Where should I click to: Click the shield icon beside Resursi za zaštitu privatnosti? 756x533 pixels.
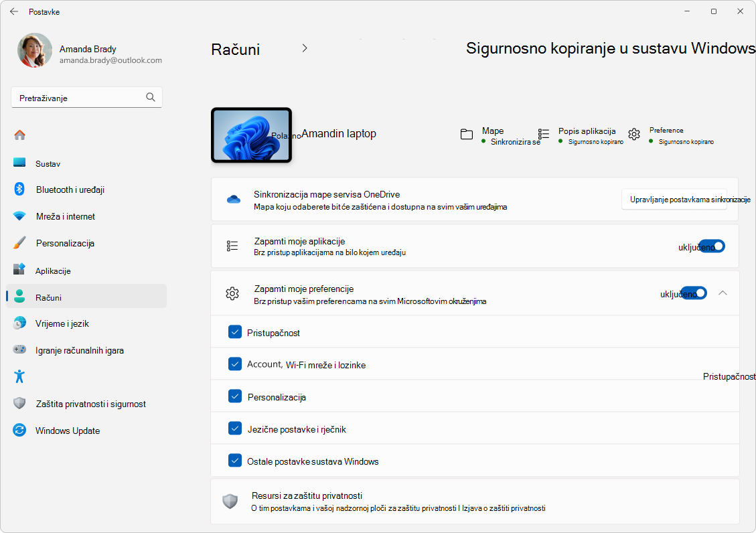coord(230,501)
